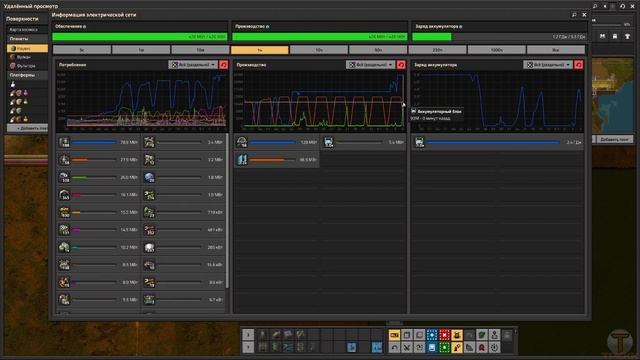Click red reset button in Заряд аккумулятора panel

point(579,64)
